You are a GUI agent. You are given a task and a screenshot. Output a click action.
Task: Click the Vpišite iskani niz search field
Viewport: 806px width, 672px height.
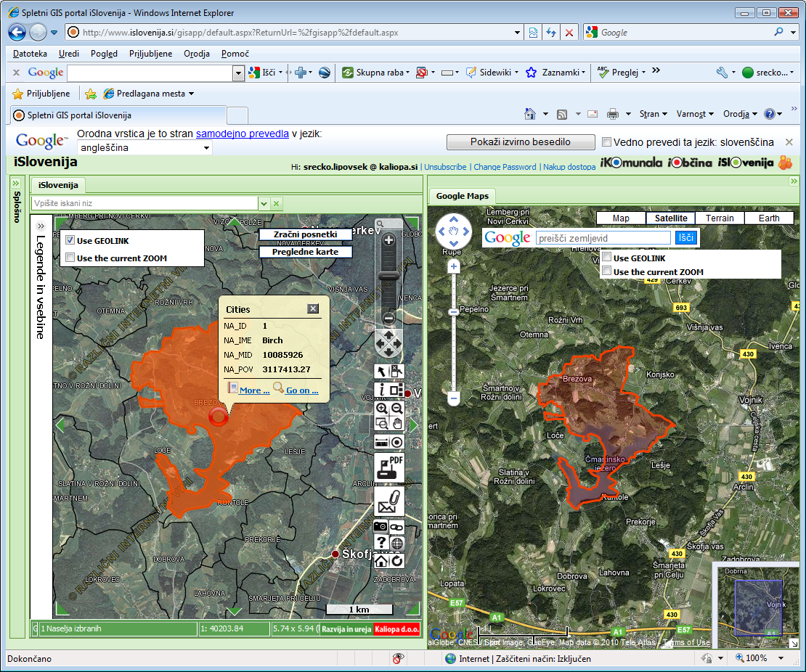click(x=144, y=203)
